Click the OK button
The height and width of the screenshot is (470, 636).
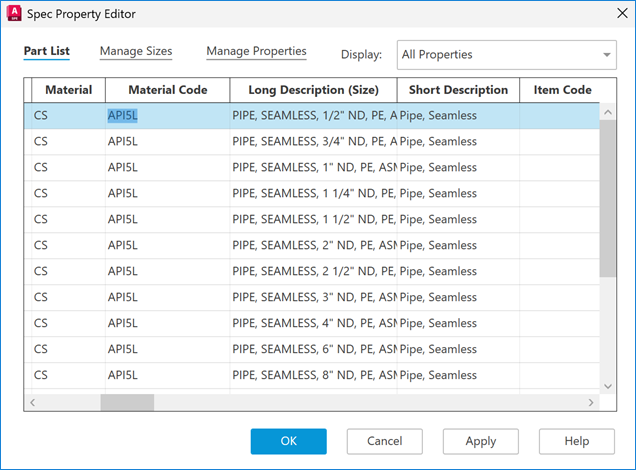(288, 441)
